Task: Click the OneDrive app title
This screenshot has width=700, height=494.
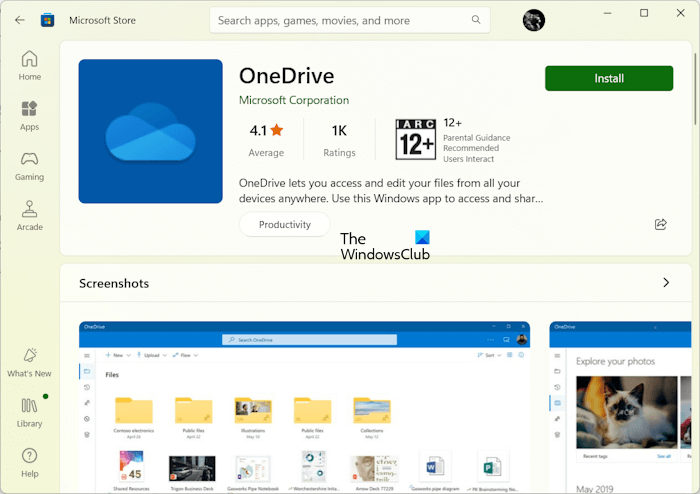Action: click(287, 76)
